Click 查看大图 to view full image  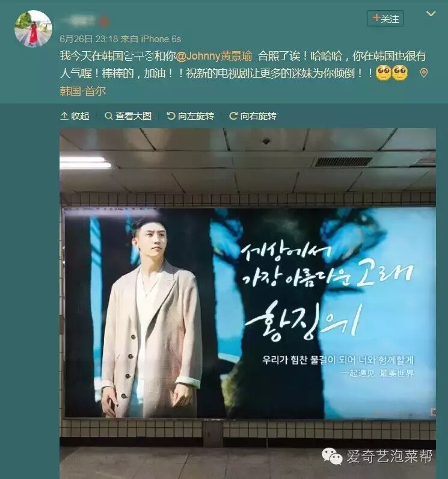tap(128, 116)
